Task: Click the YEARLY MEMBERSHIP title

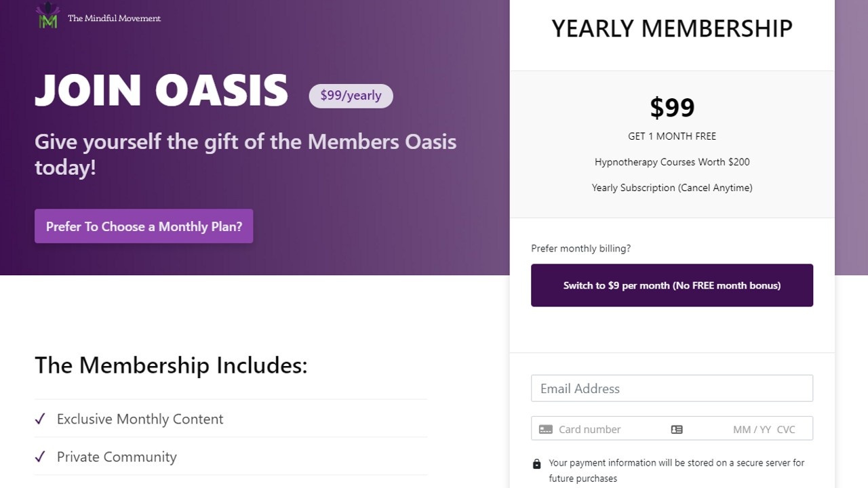Action: point(671,28)
